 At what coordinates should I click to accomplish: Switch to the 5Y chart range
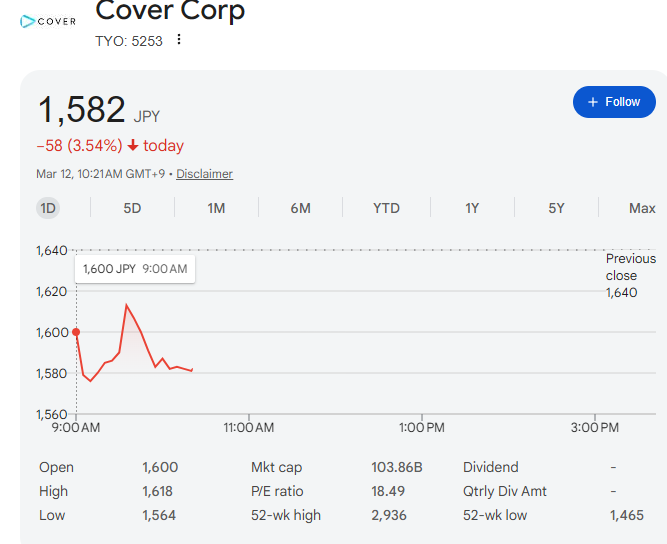coord(556,208)
